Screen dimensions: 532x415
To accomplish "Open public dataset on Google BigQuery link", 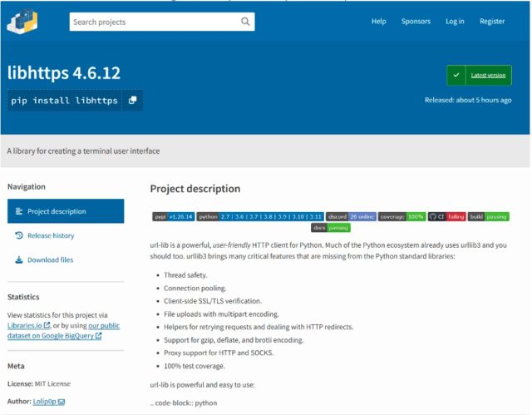I will tap(63, 330).
